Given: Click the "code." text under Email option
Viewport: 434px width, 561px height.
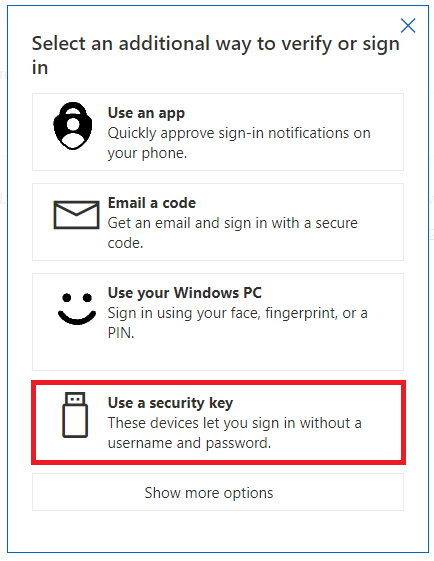Looking at the screenshot, I should pos(125,243).
